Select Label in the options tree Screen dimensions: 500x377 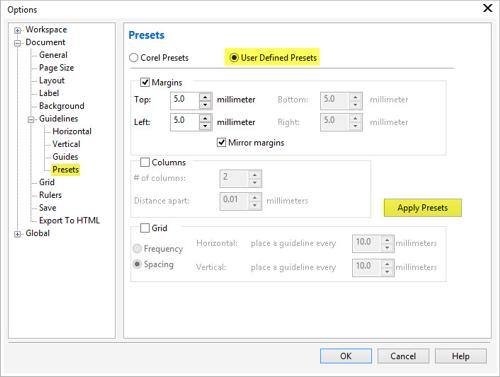[49, 93]
